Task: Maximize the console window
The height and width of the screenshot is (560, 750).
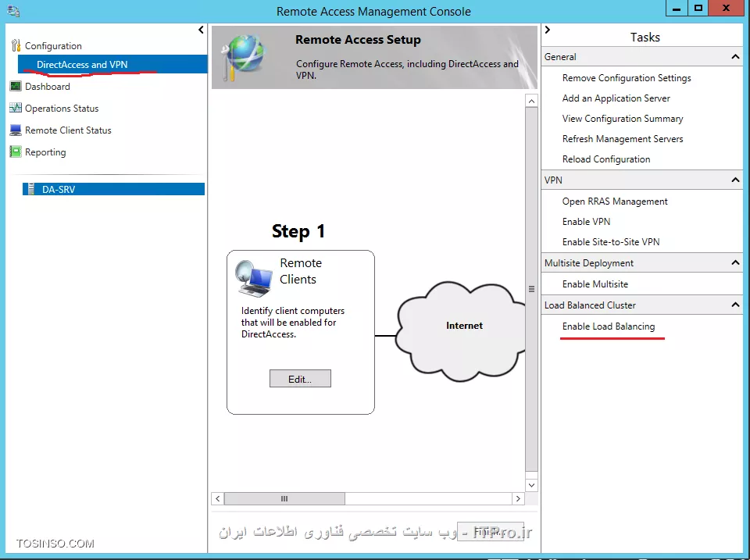Action: click(698, 8)
